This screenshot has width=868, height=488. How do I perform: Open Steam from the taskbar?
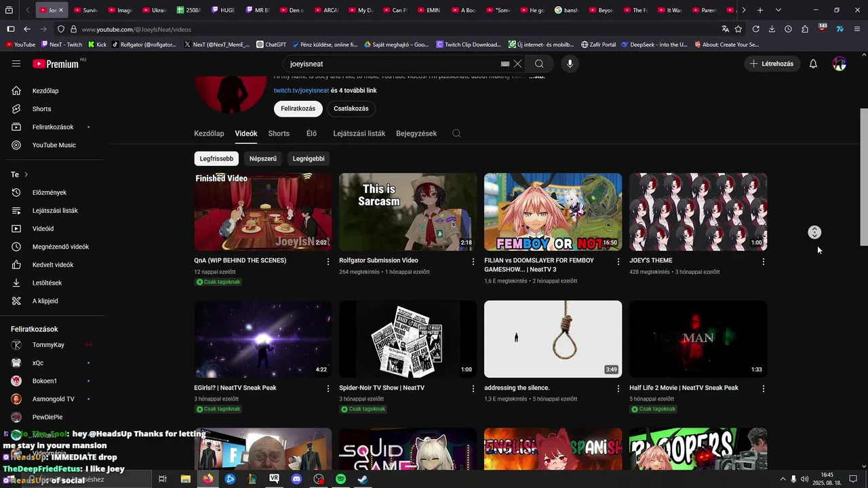363,479
